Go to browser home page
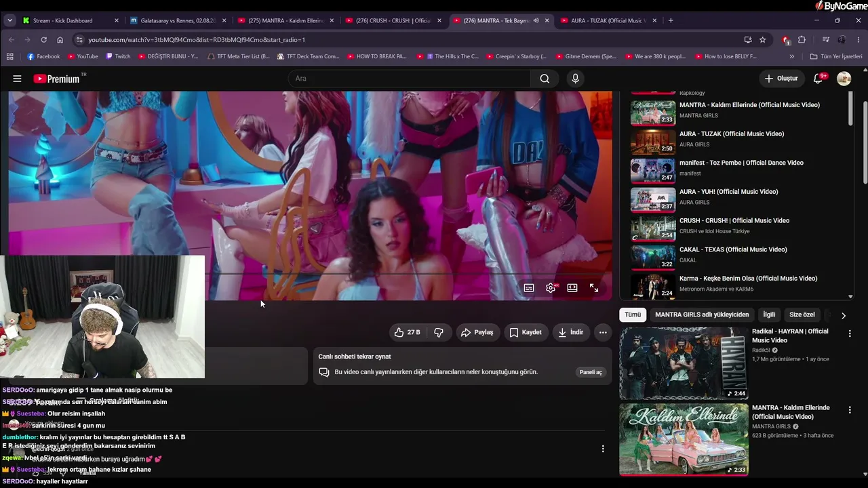This screenshot has width=868, height=488. point(60,40)
